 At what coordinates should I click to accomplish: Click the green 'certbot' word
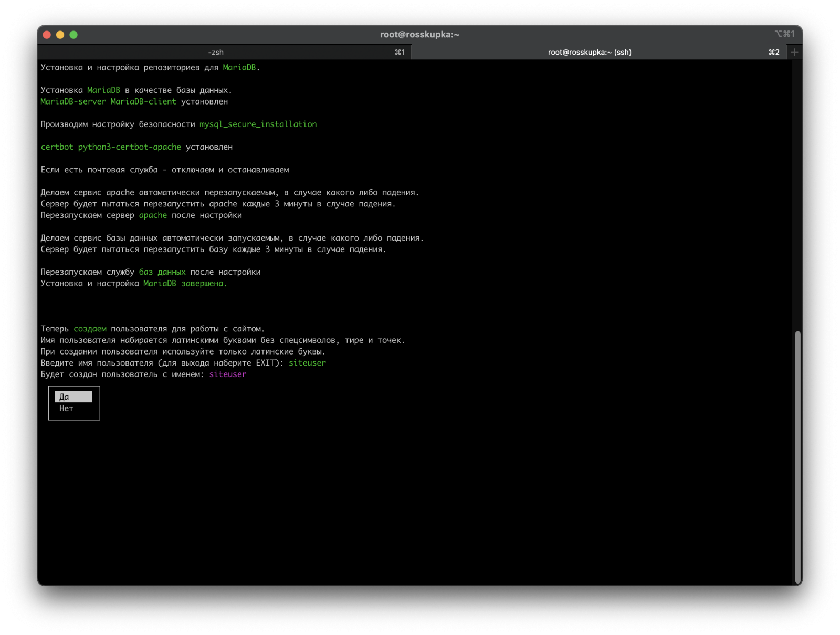[57, 147]
